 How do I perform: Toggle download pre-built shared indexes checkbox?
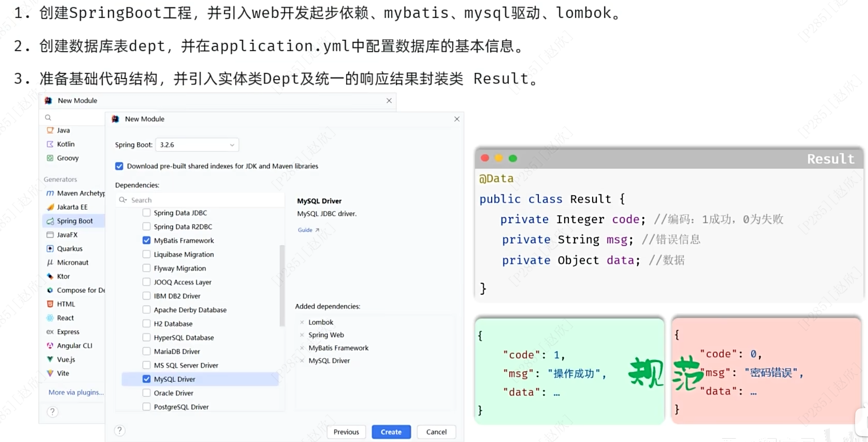click(119, 166)
